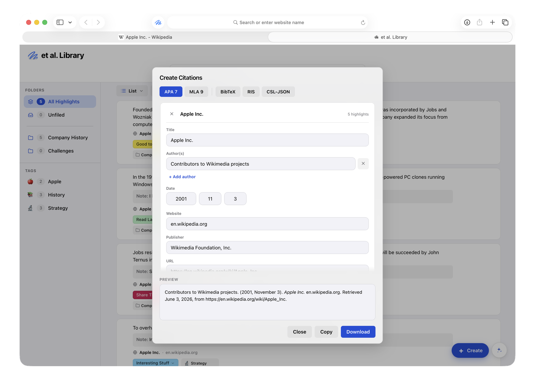Click the Create button

coord(470,350)
